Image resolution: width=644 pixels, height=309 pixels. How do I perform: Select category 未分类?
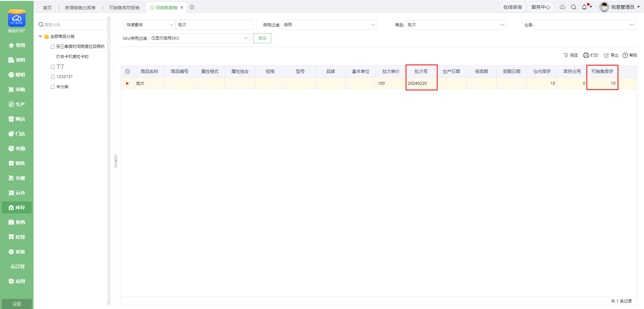(x=62, y=87)
